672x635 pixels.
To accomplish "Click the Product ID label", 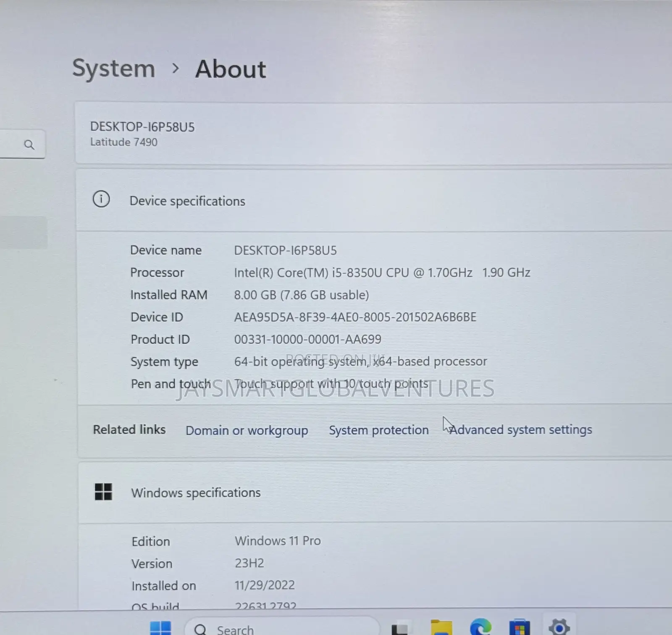I will (160, 340).
